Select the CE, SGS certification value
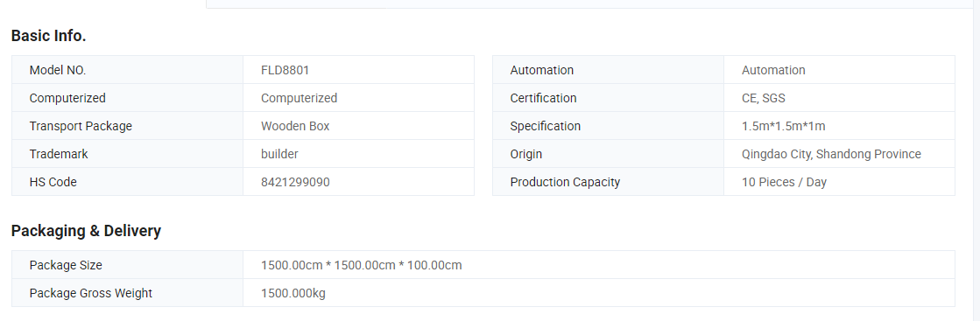This screenshot has height=321, width=980. (763, 98)
